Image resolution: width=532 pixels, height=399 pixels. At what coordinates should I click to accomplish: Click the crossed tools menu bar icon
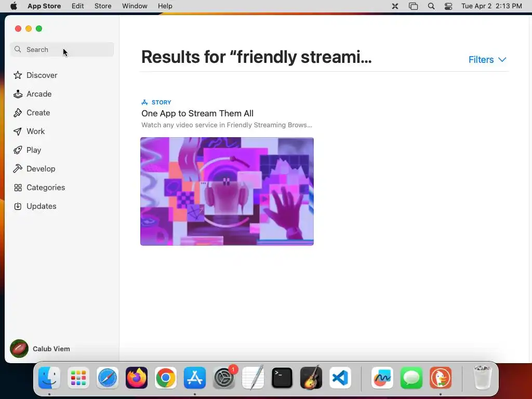395,6
